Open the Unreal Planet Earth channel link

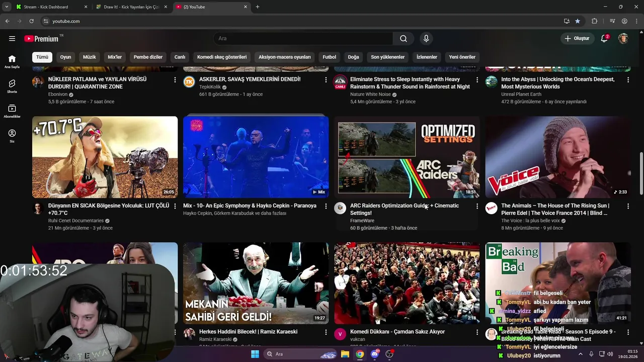tap(521, 95)
